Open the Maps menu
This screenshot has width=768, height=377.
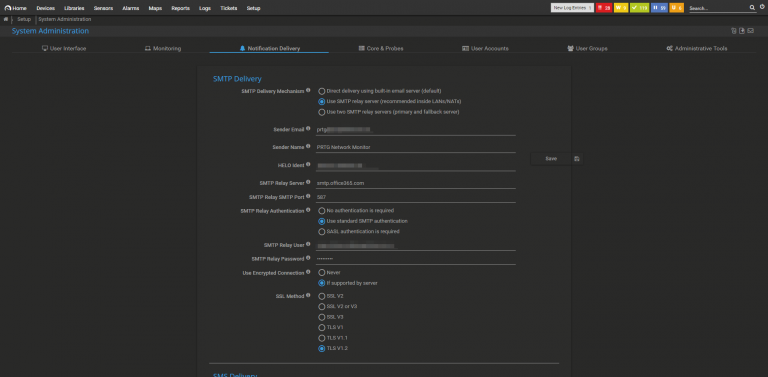[x=155, y=8]
